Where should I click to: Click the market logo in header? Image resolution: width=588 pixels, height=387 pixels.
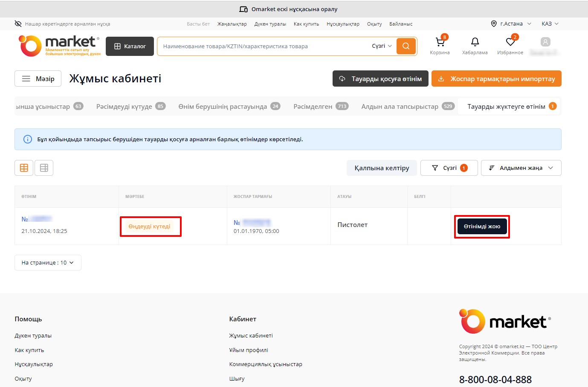point(59,46)
